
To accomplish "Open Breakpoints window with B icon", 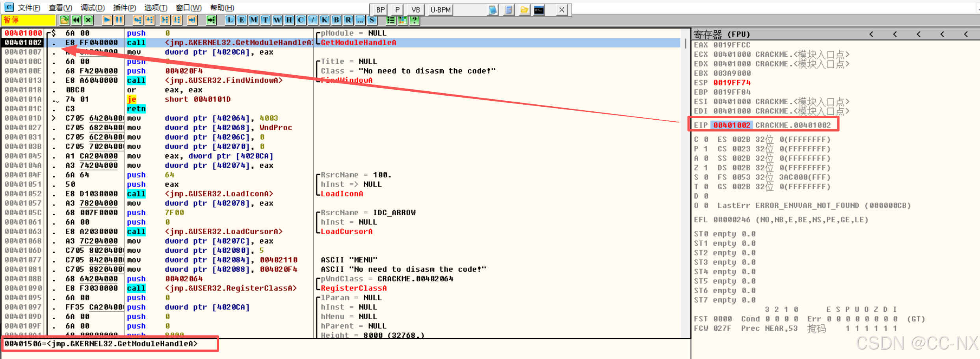I will click(337, 20).
